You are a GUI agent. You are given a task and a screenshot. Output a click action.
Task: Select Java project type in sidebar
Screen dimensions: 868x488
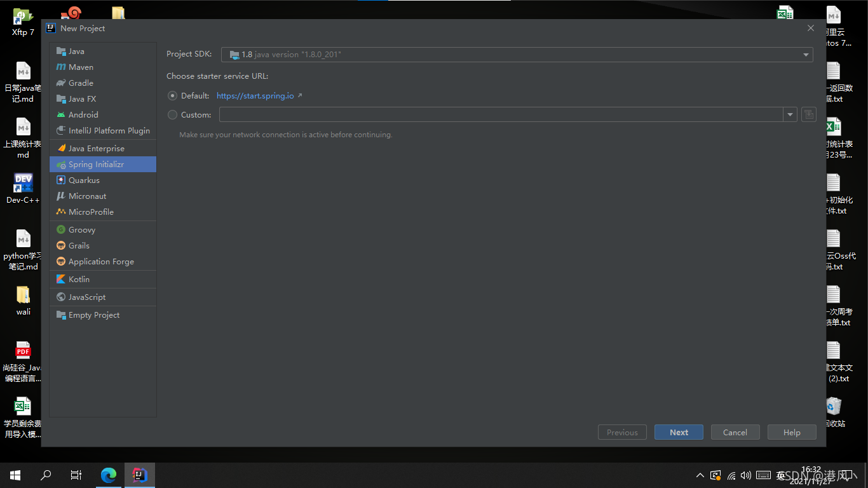tap(103, 51)
